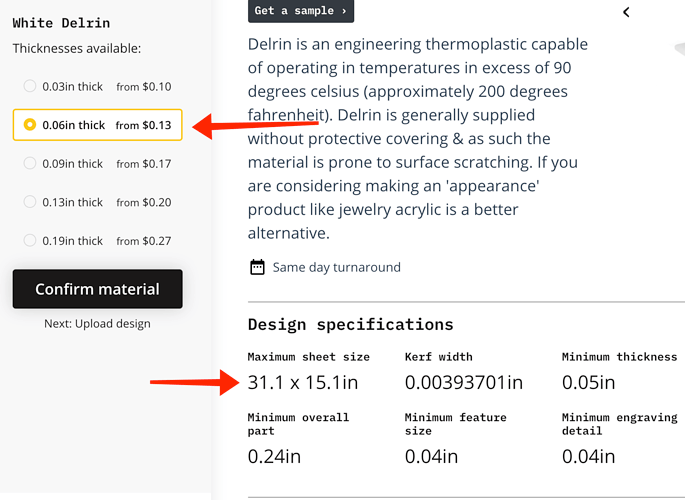The width and height of the screenshot is (685, 500).
Task: Pick the 0.13in thick radio option
Action: tap(30, 201)
